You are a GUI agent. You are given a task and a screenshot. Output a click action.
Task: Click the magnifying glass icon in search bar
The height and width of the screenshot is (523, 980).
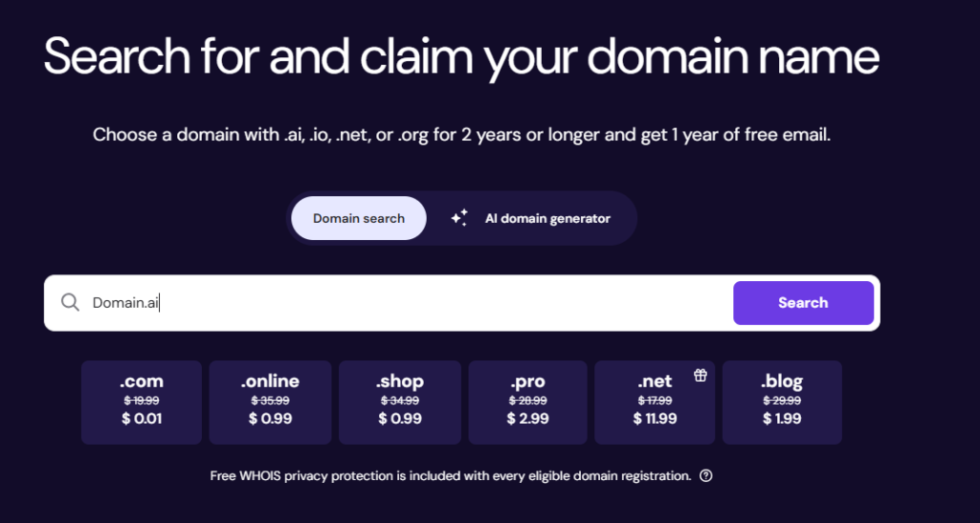[x=70, y=303]
